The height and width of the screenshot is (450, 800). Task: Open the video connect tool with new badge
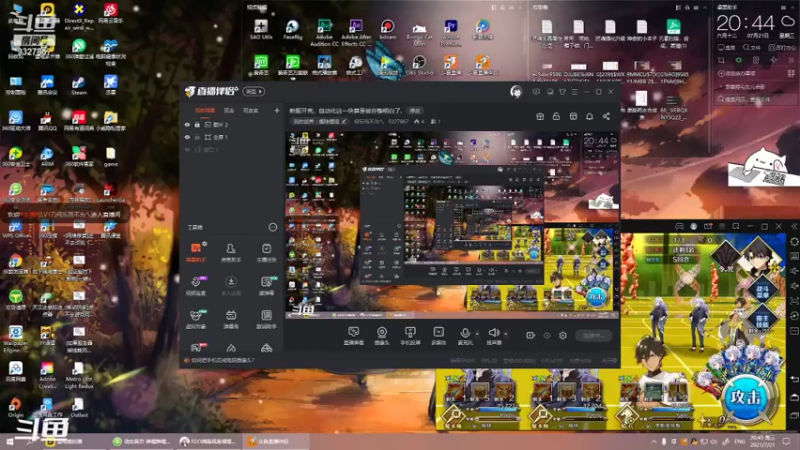(x=196, y=286)
